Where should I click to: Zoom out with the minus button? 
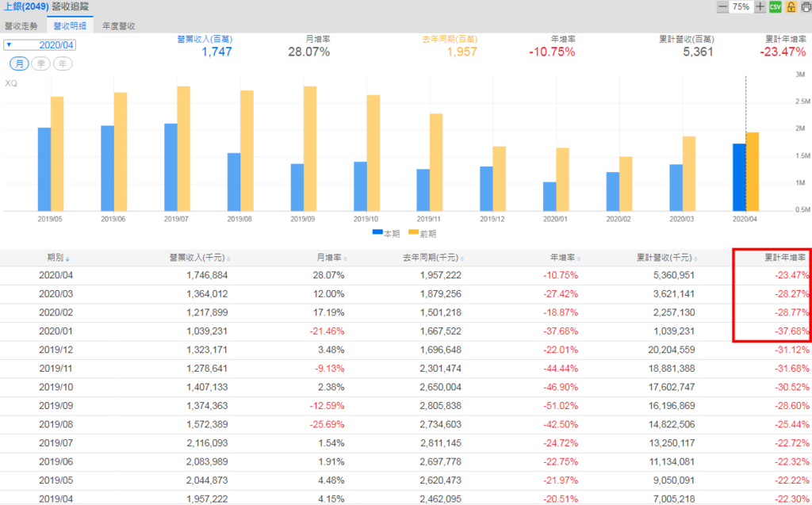click(722, 6)
